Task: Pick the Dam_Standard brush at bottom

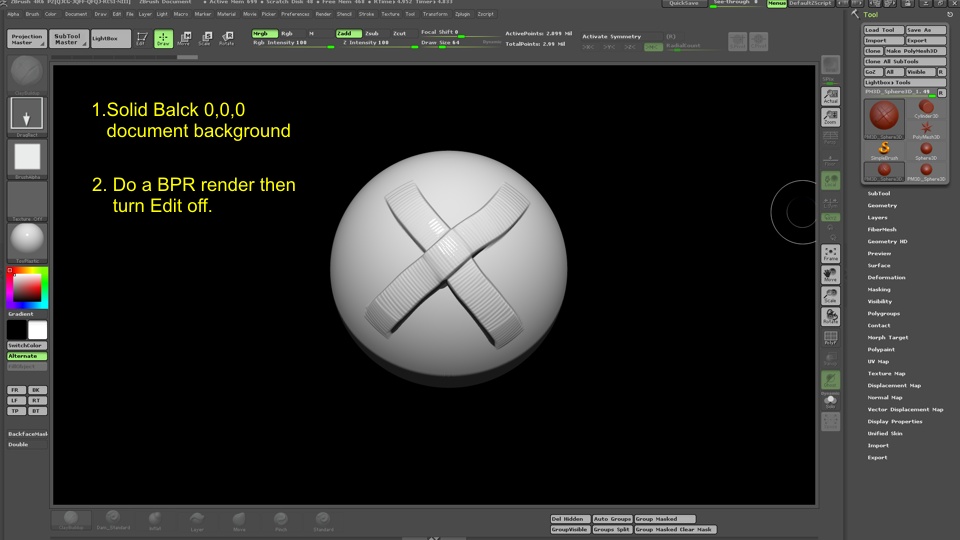Action: 113,520
